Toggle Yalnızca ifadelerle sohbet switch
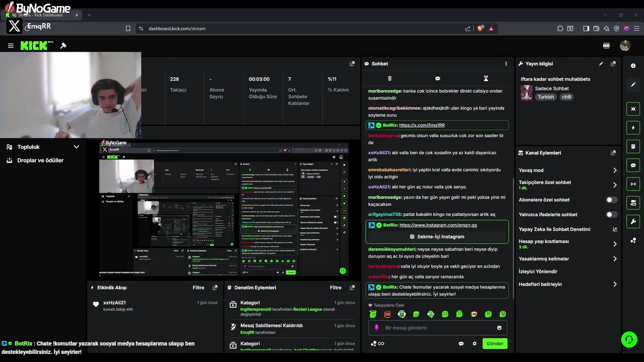Viewport: 644px width, 362px height. [611, 214]
